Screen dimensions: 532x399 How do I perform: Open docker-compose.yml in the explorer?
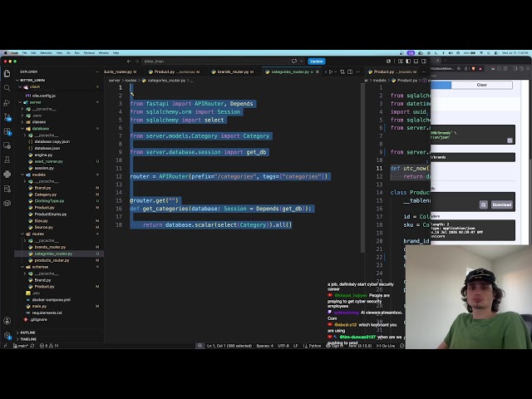click(x=52, y=299)
